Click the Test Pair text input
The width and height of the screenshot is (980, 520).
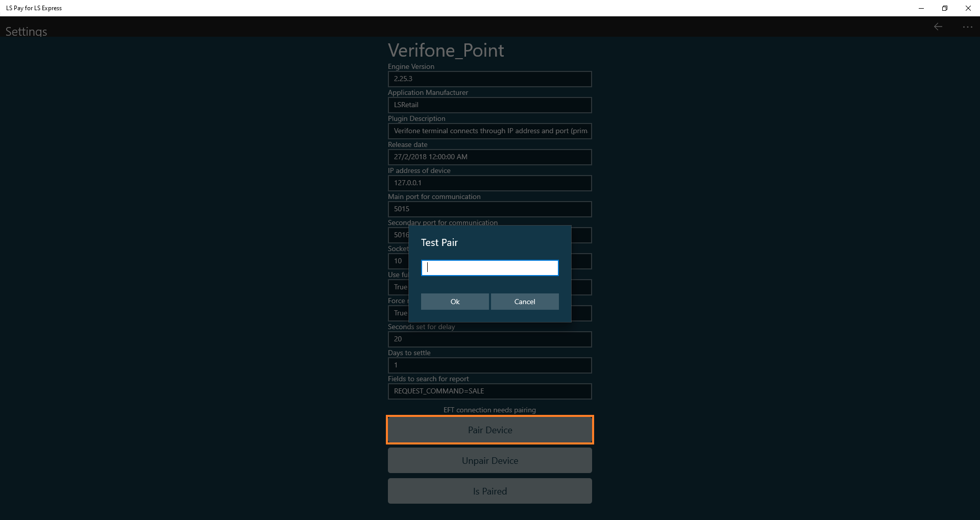pyautogui.click(x=489, y=268)
